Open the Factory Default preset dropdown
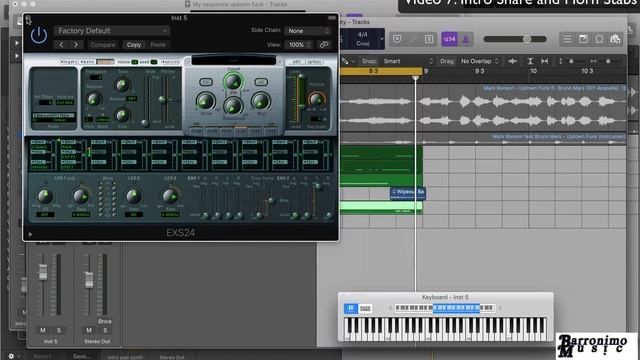The height and width of the screenshot is (360, 640). (111, 31)
